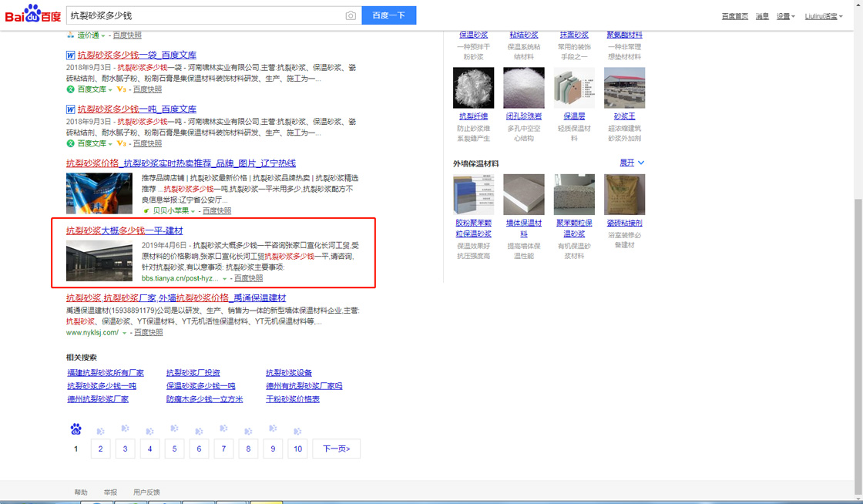863x504 pixels.
Task: Expand the 设置 dropdown menu
Action: [785, 16]
